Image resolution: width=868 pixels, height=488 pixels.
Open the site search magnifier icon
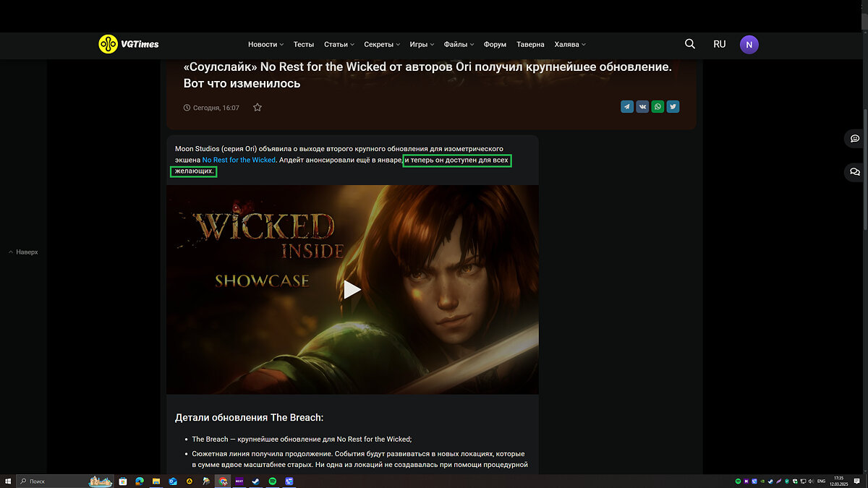click(689, 44)
